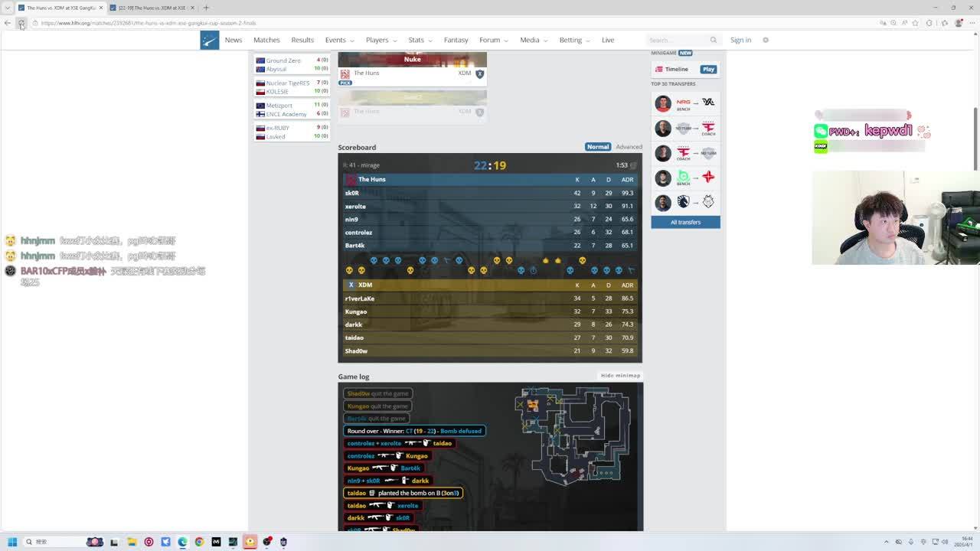Open the Matches menu item

point(266,40)
